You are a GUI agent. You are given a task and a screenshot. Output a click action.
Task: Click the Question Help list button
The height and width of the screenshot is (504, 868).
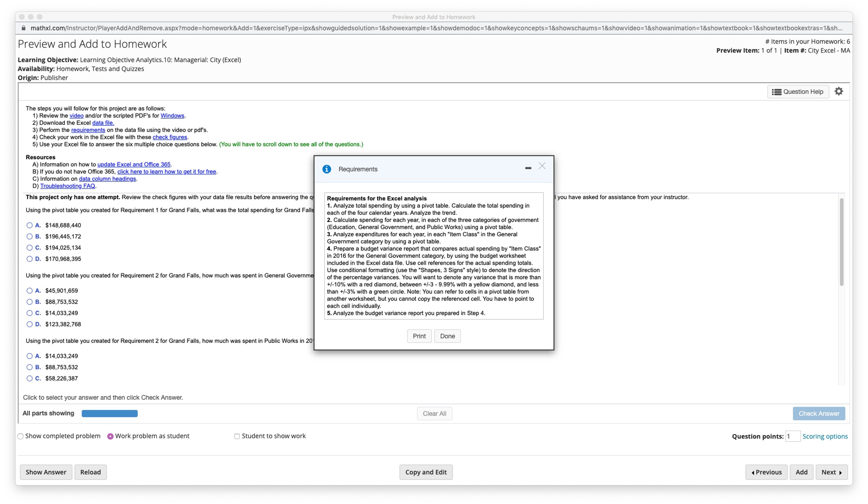click(x=797, y=92)
